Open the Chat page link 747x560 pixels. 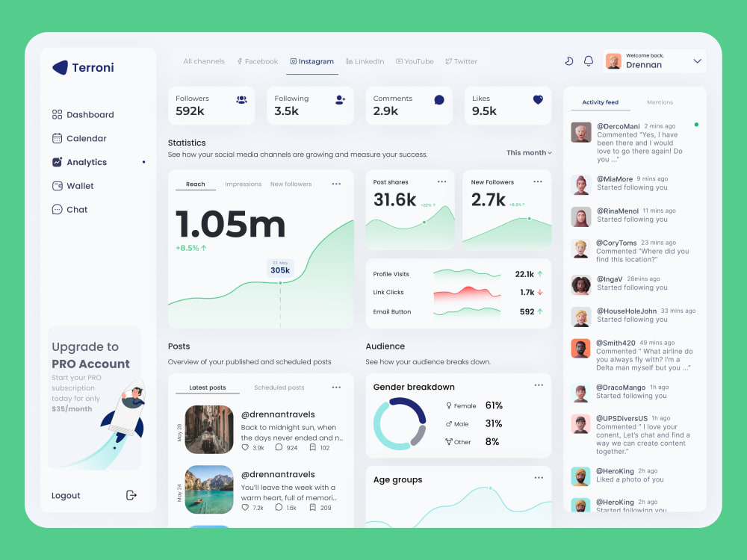77,210
